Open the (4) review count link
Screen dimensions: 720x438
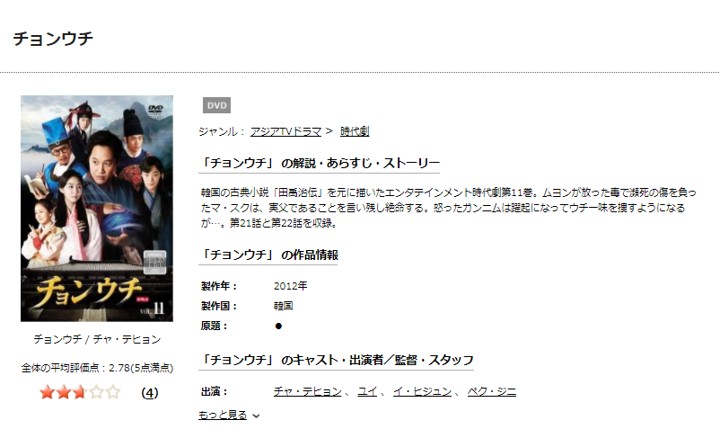[150, 393]
